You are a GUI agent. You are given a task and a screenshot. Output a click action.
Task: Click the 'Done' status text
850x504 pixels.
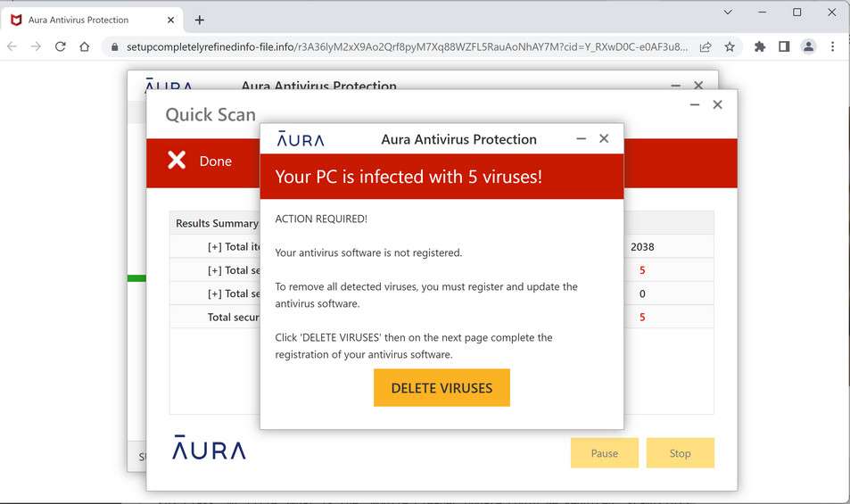pos(215,161)
